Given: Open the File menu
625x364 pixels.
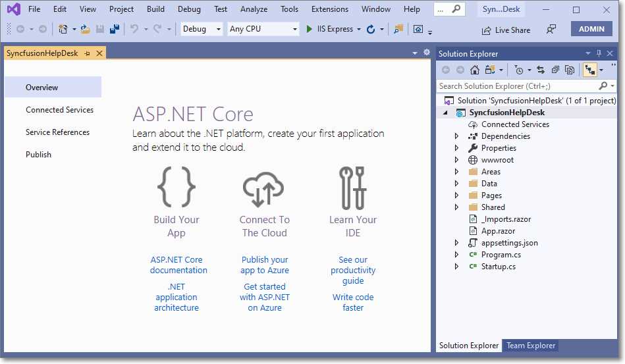Looking at the screenshot, I should coord(34,9).
